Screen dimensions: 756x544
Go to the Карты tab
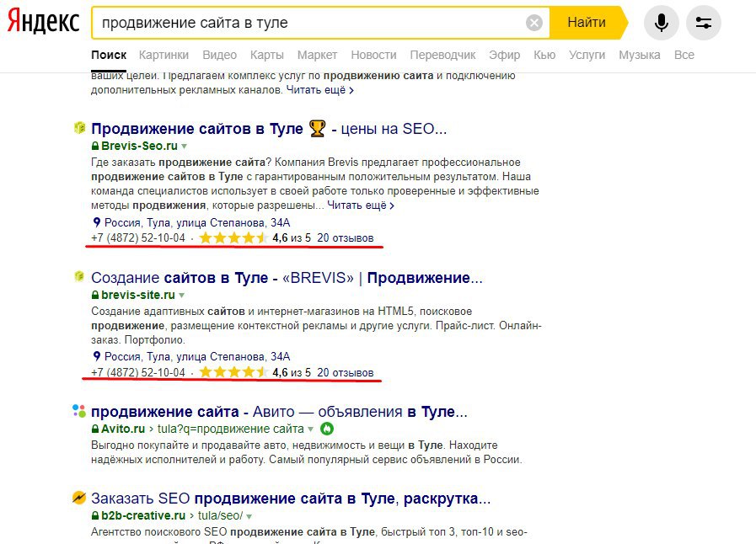(266, 55)
